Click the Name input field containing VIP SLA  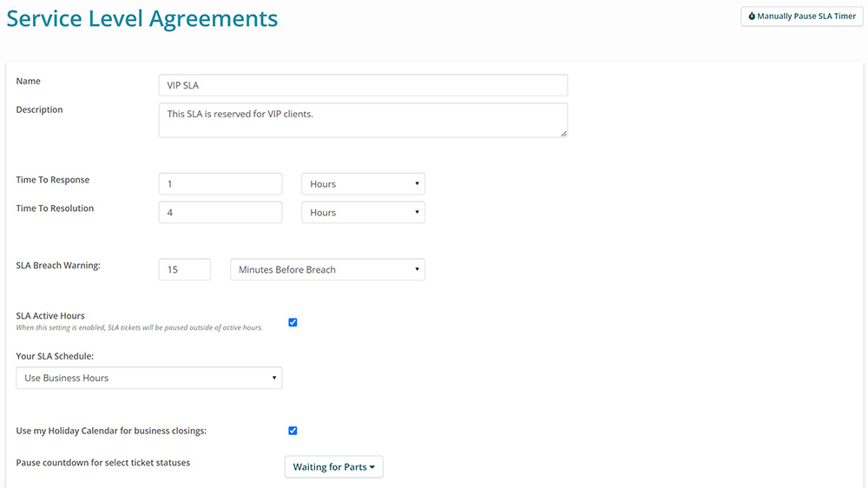(363, 85)
